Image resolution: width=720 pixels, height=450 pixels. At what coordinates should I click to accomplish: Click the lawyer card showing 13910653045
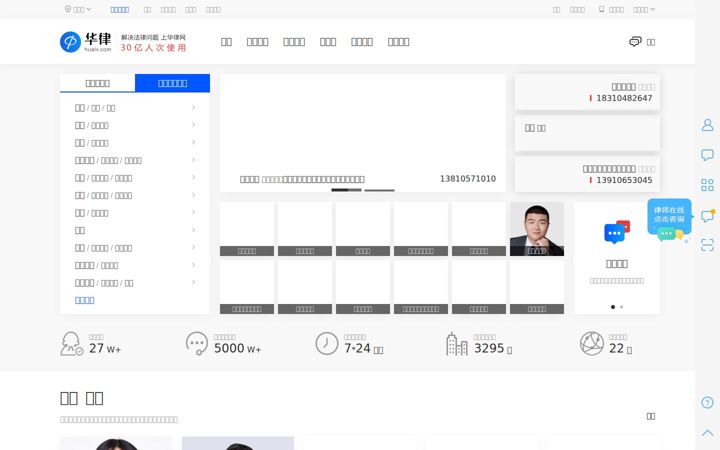pyautogui.click(x=587, y=174)
